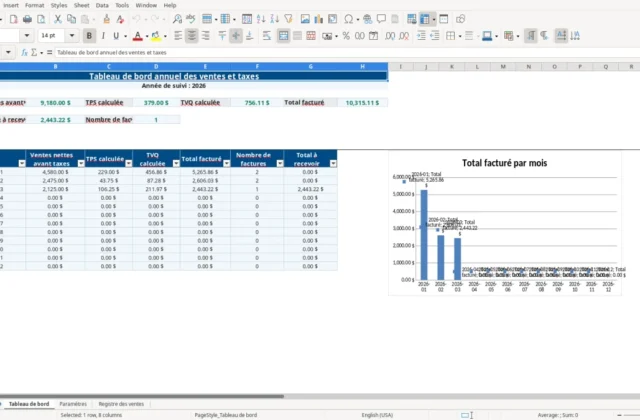Click the Sort Descending icon

click(x=275, y=19)
